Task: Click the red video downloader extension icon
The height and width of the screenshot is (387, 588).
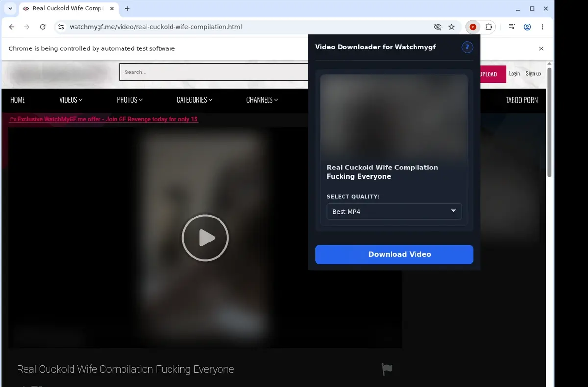Action: tap(473, 27)
